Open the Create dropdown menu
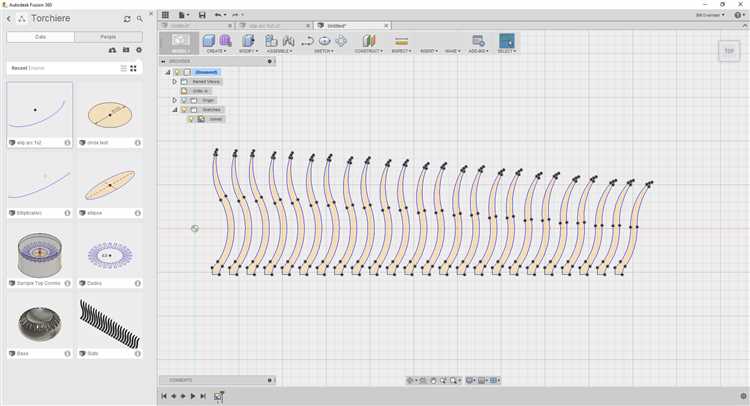The image size is (750, 406). click(216, 51)
